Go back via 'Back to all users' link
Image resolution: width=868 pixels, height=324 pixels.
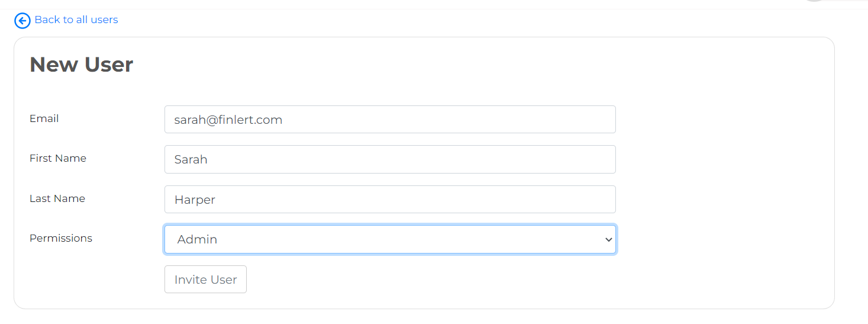pyautogui.click(x=76, y=20)
